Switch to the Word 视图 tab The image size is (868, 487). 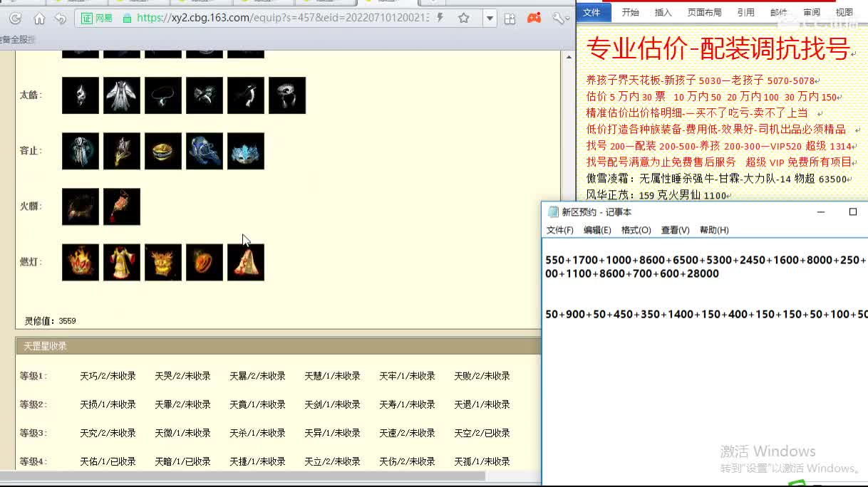click(844, 12)
